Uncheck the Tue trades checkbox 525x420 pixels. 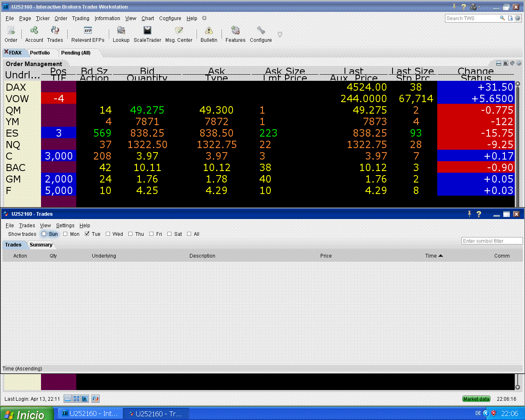click(x=87, y=234)
